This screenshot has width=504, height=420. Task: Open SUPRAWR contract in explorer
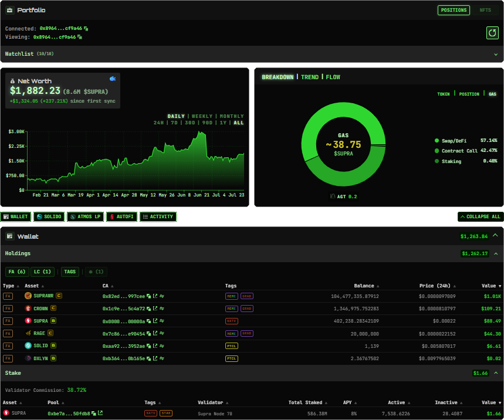tap(155, 296)
